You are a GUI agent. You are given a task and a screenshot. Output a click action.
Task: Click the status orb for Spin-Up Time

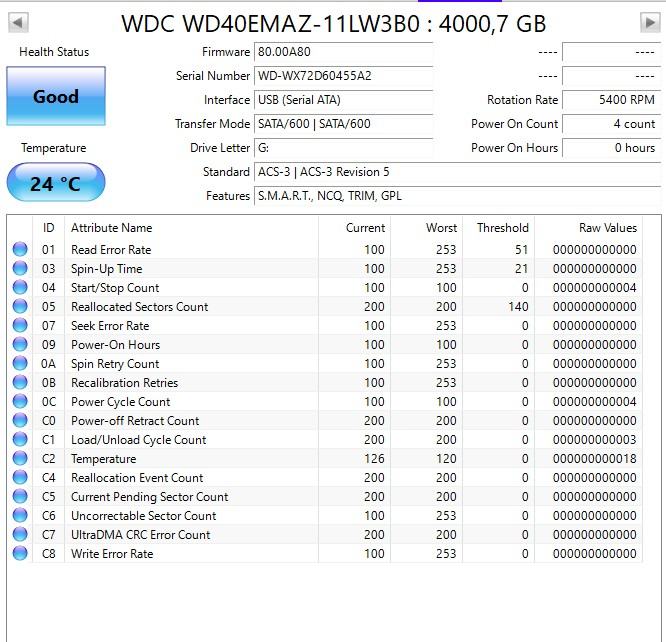click(20, 269)
